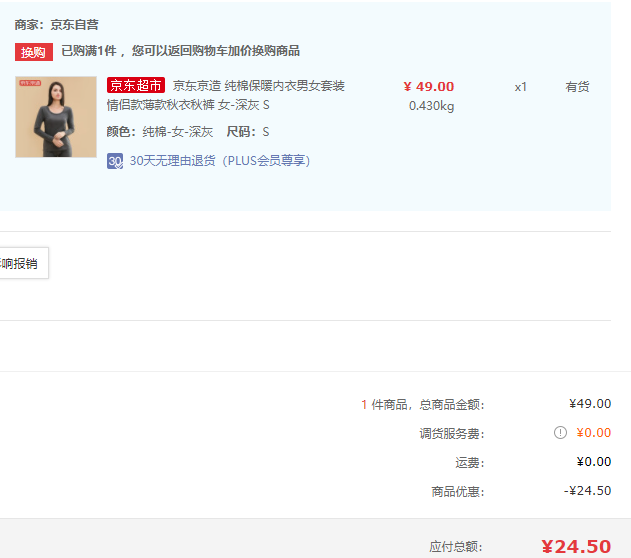Click the red 换购 promotion badge

(34, 52)
